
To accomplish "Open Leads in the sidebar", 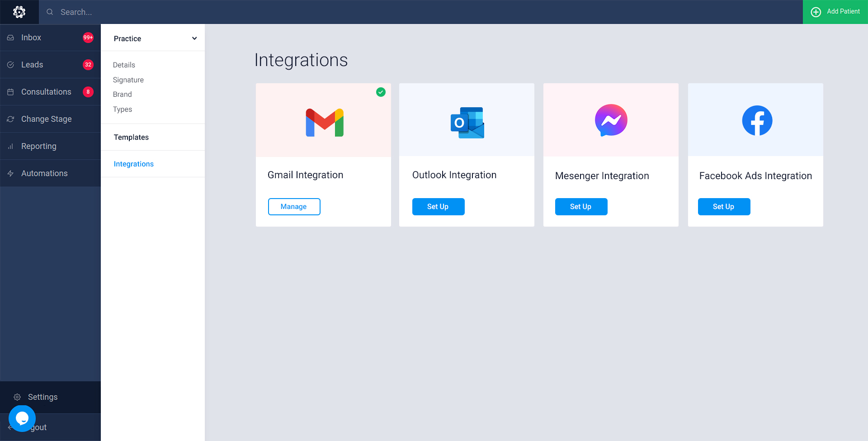I will (50, 65).
